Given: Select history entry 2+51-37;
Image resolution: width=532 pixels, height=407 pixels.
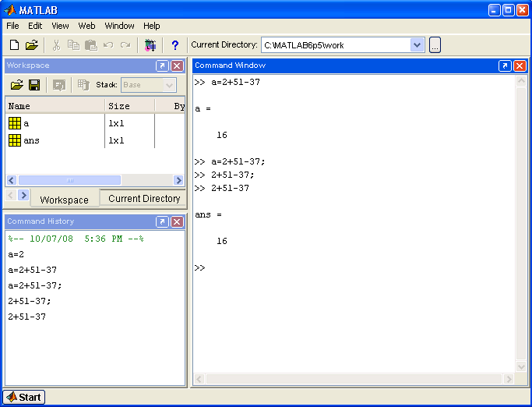Looking at the screenshot, I should pos(30,301).
